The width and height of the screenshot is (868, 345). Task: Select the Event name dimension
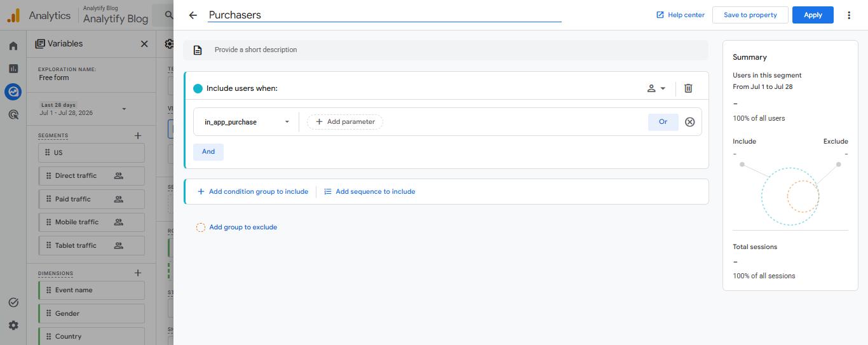pyautogui.click(x=92, y=290)
